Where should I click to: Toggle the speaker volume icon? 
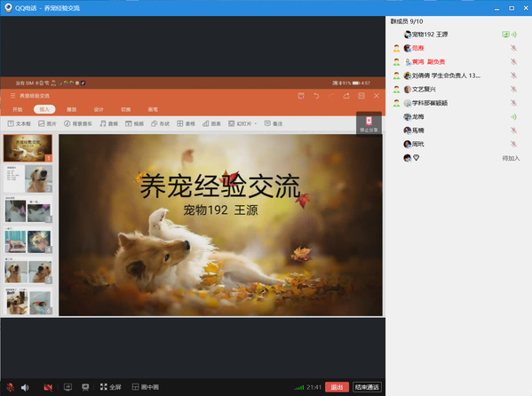(25, 387)
